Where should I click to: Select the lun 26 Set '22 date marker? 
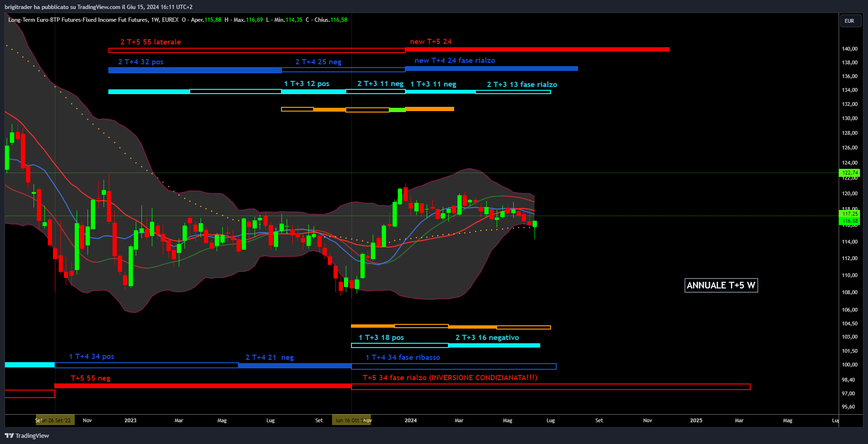click(56, 420)
